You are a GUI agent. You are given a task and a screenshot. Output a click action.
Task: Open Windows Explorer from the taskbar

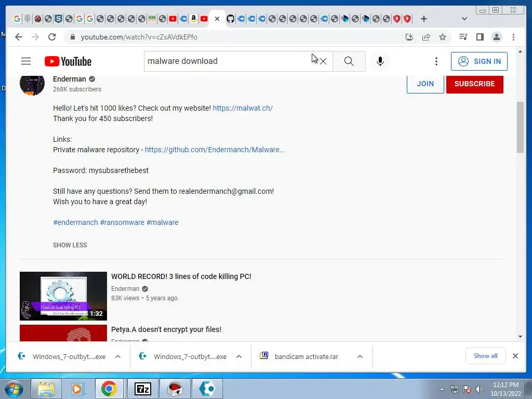[x=46, y=389]
